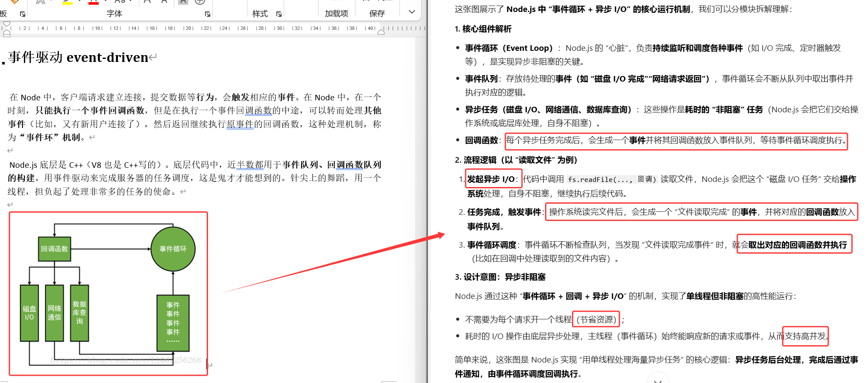Select the first-line indent marker on ruler

[7, 24]
